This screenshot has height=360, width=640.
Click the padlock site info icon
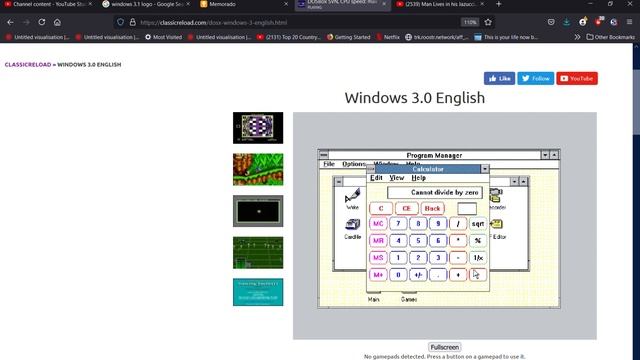[x=133, y=22]
